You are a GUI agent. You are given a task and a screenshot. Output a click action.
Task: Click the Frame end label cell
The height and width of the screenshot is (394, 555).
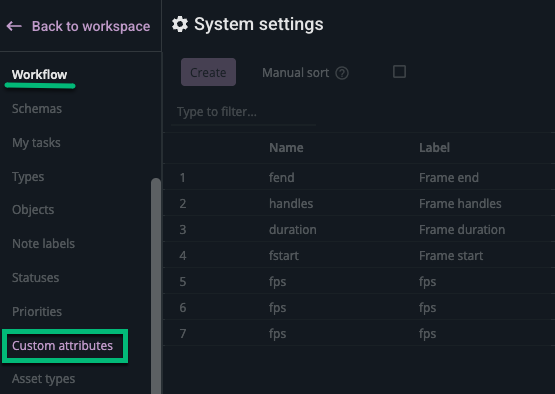449,177
